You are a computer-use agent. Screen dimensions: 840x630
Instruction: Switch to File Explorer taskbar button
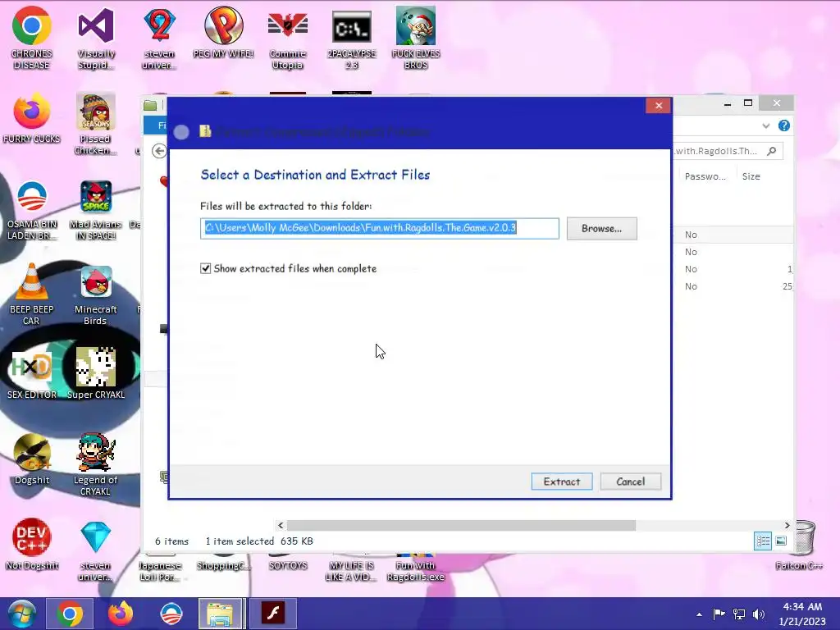[x=221, y=614]
